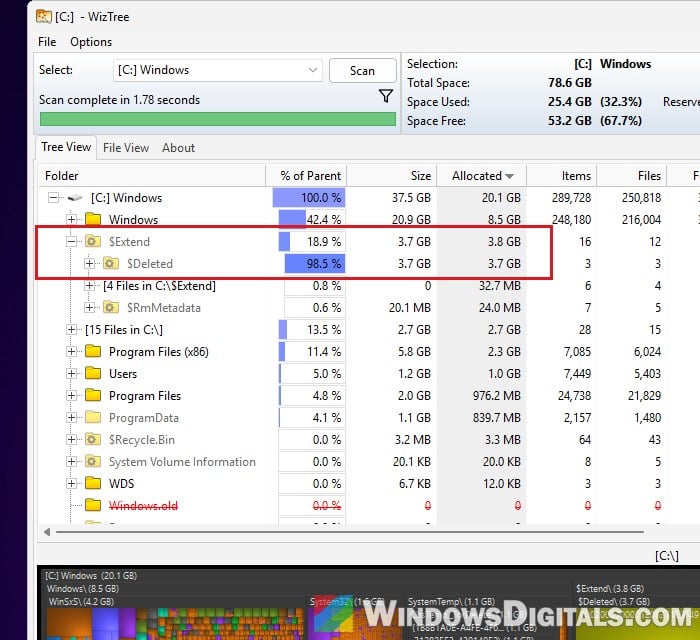700x640 pixels.
Task: Collapse the [C:] Windows root node
Action: point(53,197)
